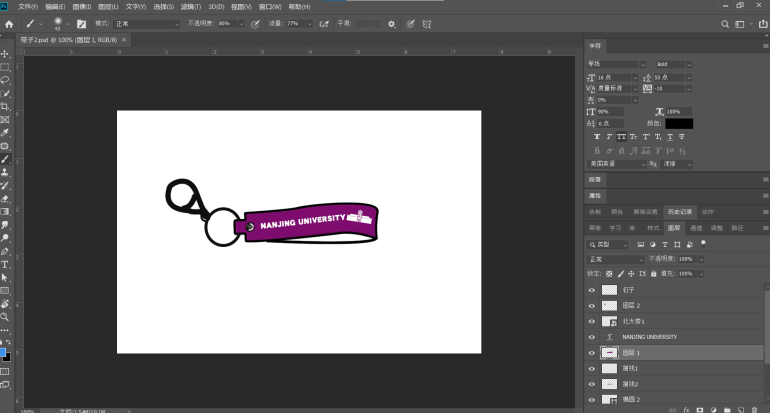Select the Eraser tool
The height and width of the screenshot is (413, 770).
[5, 199]
